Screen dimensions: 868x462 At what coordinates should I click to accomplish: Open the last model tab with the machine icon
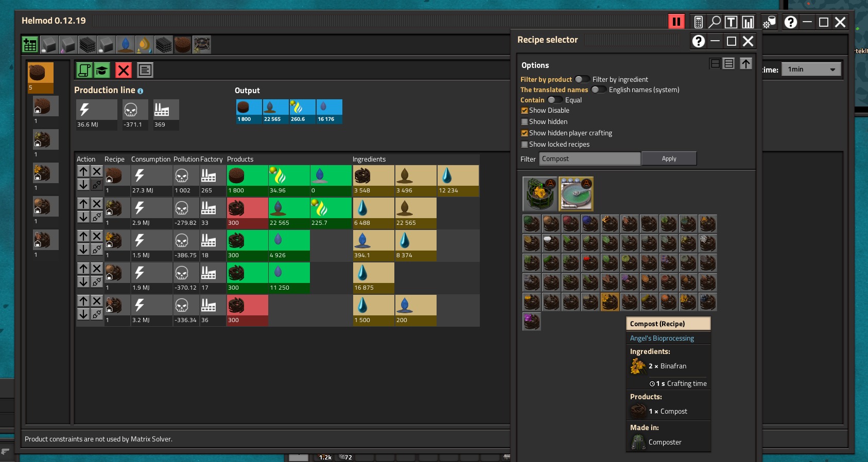pyautogui.click(x=202, y=45)
